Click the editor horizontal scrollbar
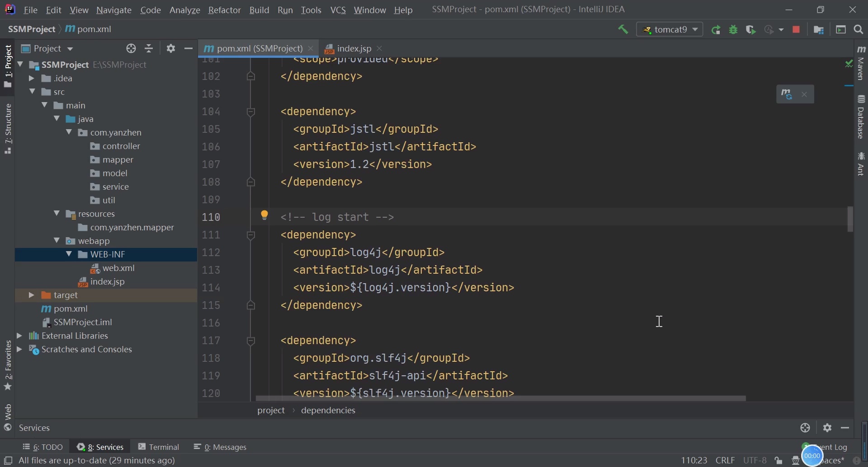 click(500, 398)
